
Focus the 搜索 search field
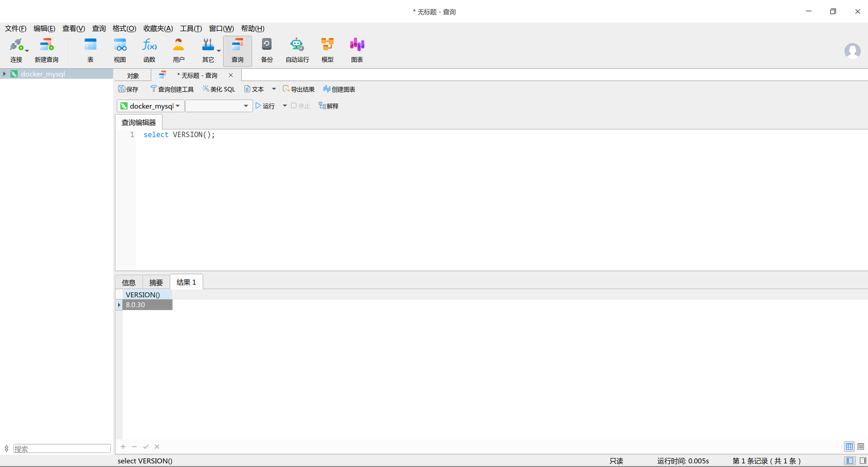click(x=62, y=448)
